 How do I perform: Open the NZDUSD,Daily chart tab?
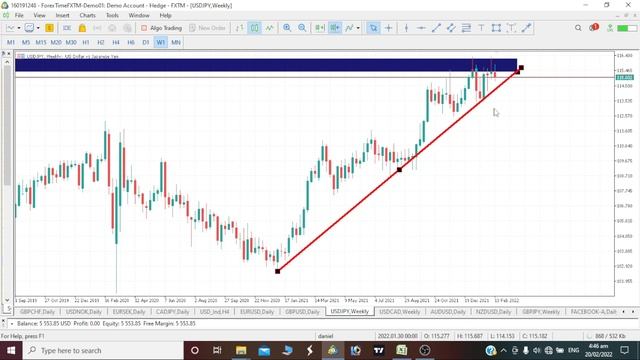[x=493, y=311]
